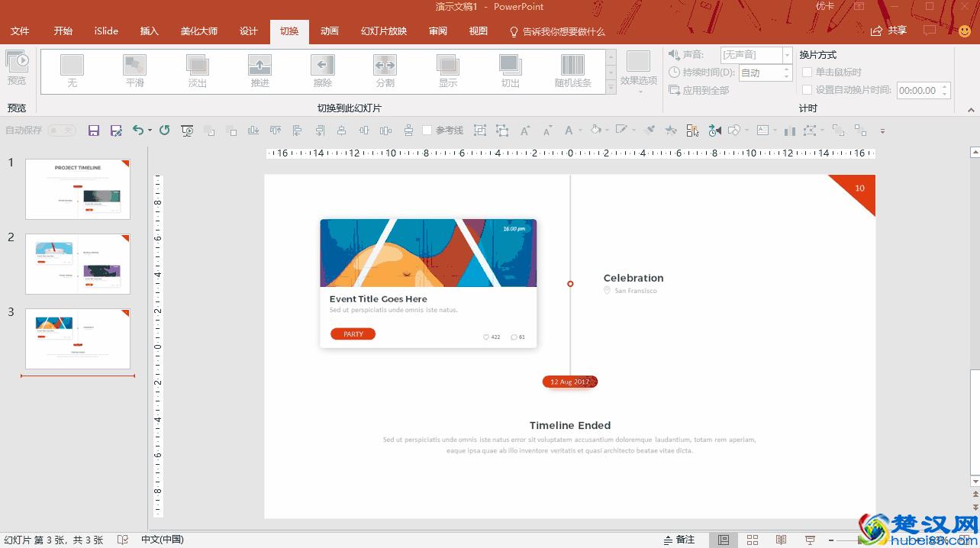Select the 擦除 (Wipe) transition effect
The width and height of the screenshot is (980, 548).
[x=323, y=71]
